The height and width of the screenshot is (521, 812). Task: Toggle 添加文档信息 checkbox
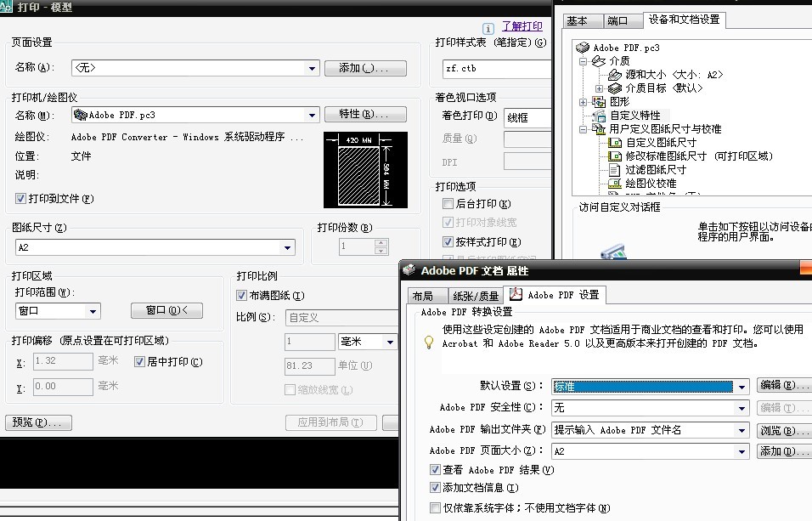[x=436, y=487]
